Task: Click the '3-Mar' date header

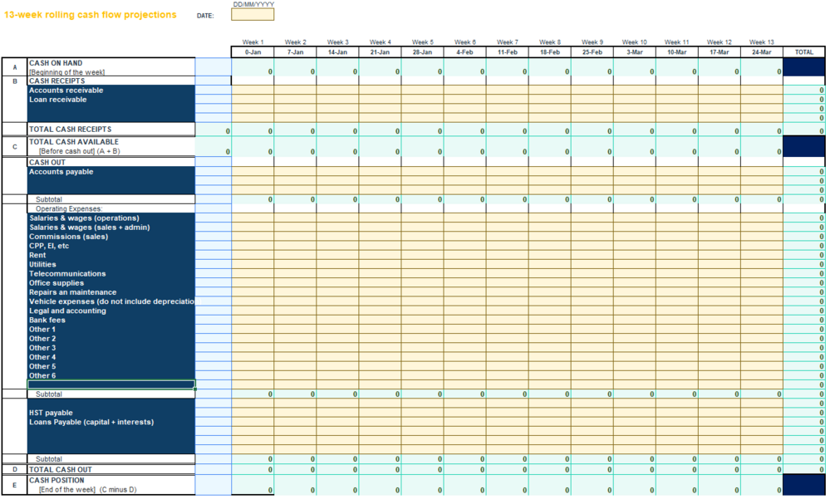Action: [x=635, y=52]
